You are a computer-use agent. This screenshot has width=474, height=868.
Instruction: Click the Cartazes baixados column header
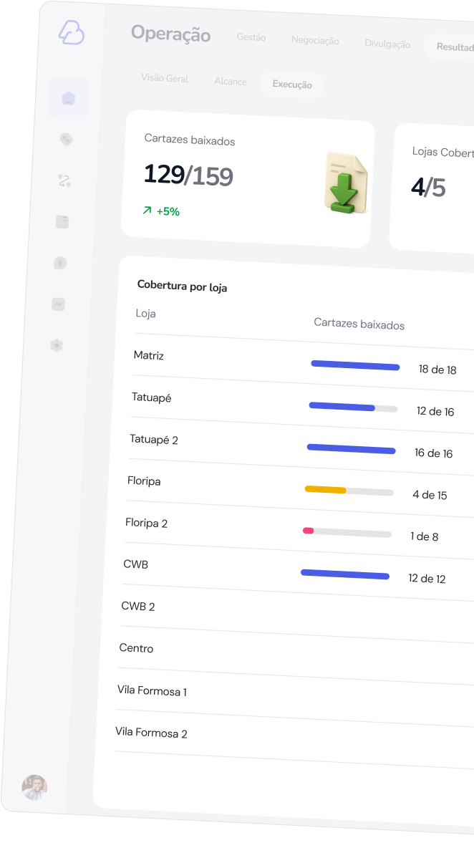(x=359, y=324)
